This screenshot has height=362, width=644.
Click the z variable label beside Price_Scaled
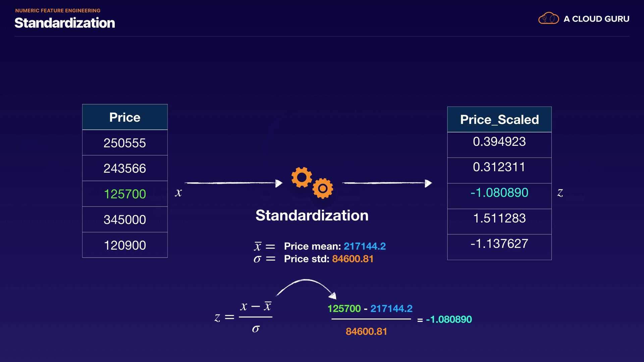(x=560, y=193)
